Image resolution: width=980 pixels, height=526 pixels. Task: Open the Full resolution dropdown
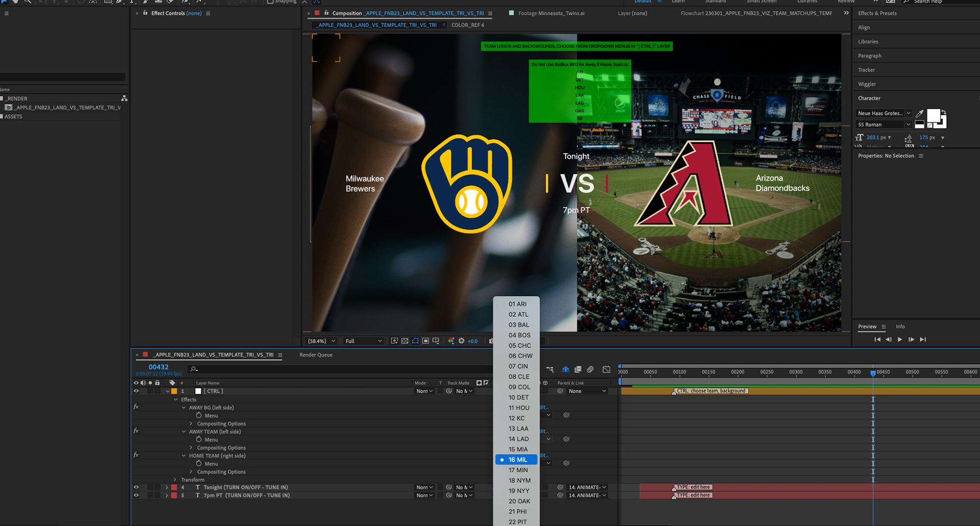[363, 341]
